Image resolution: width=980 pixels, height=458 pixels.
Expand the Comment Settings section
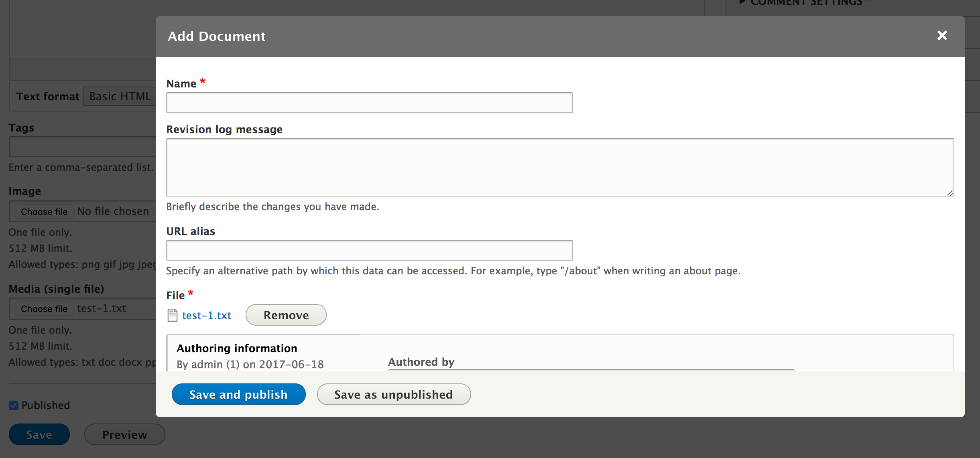tap(806, 2)
